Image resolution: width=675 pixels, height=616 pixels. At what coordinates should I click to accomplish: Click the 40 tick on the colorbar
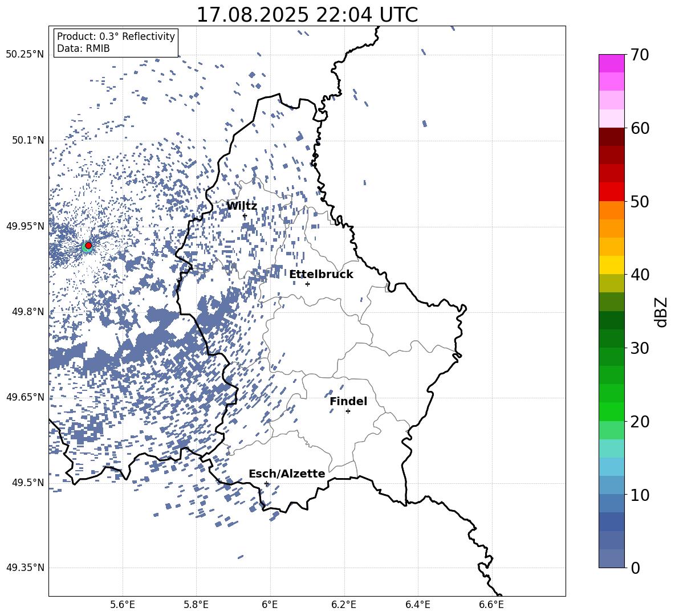click(640, 275)
